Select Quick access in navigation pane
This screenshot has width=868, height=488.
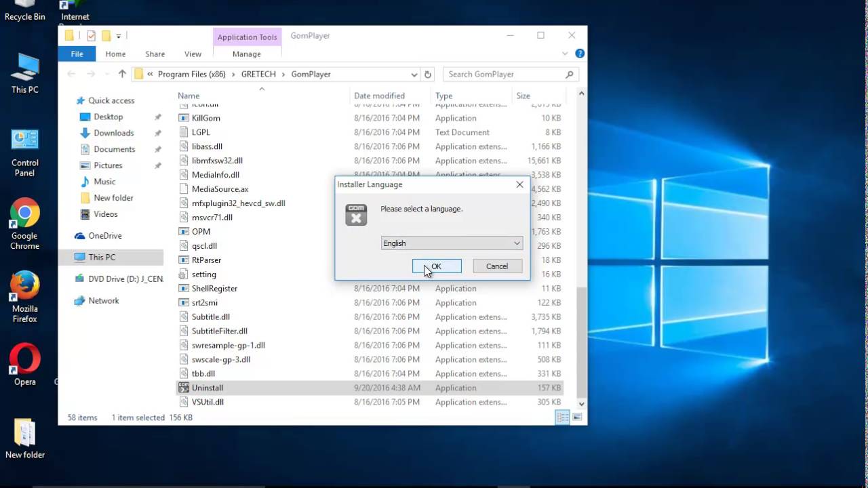[111, 100]
